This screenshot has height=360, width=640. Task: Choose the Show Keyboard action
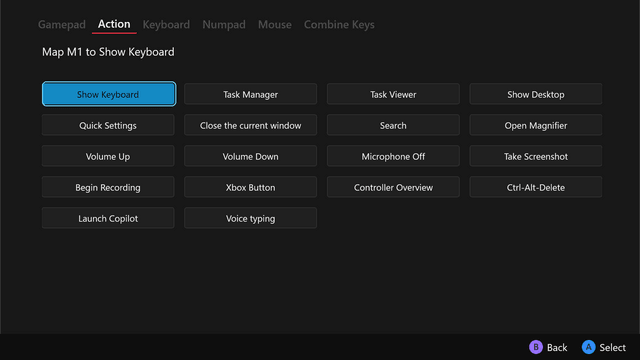pyautogui.click(x=109, y=94)
